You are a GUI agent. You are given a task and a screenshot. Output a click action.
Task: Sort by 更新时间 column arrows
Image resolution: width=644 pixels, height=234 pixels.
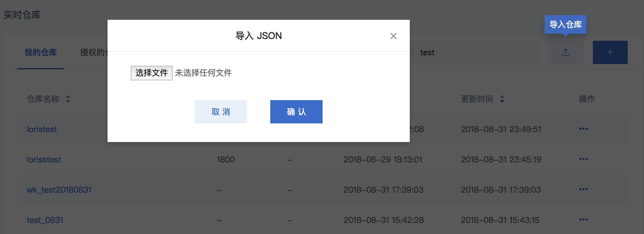pyautogui.click(x=502, y=99)
